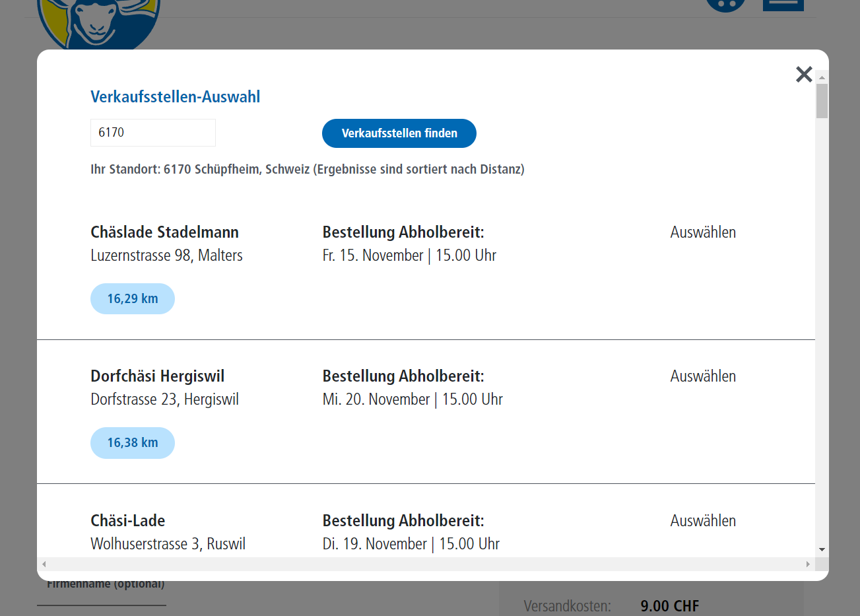Click the vertical scrollbar thumb
Screen dimensions: 860x616
tap(822, 101)
